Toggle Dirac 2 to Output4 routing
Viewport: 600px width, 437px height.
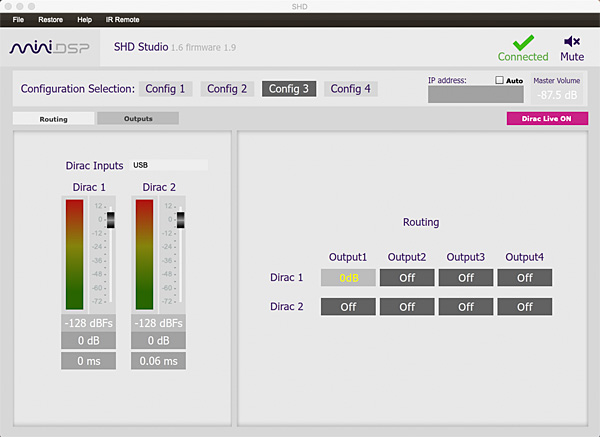pos(525,307)
